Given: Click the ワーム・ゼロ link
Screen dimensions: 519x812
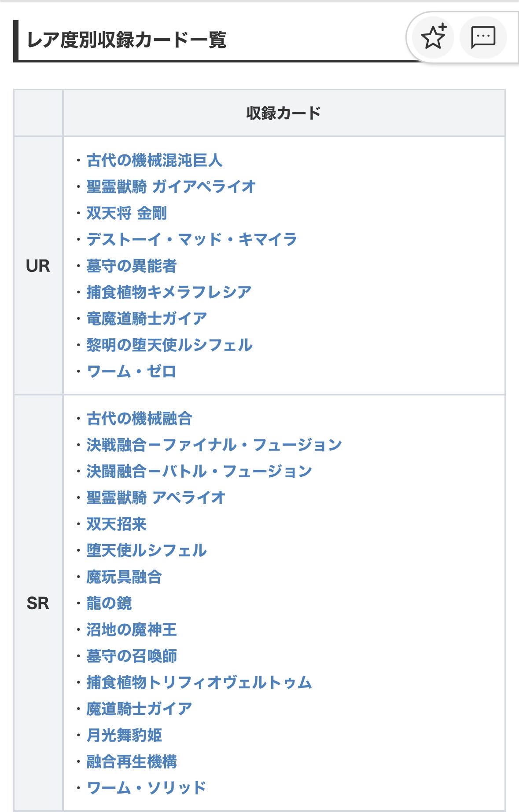Looking at the screenshot, I should tap(132, 371).
